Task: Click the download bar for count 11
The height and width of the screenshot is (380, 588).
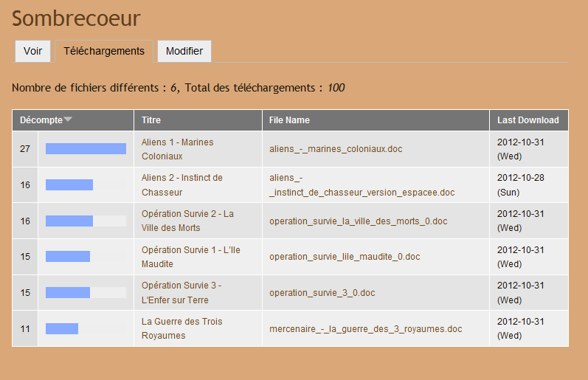Action: [62, 328]
